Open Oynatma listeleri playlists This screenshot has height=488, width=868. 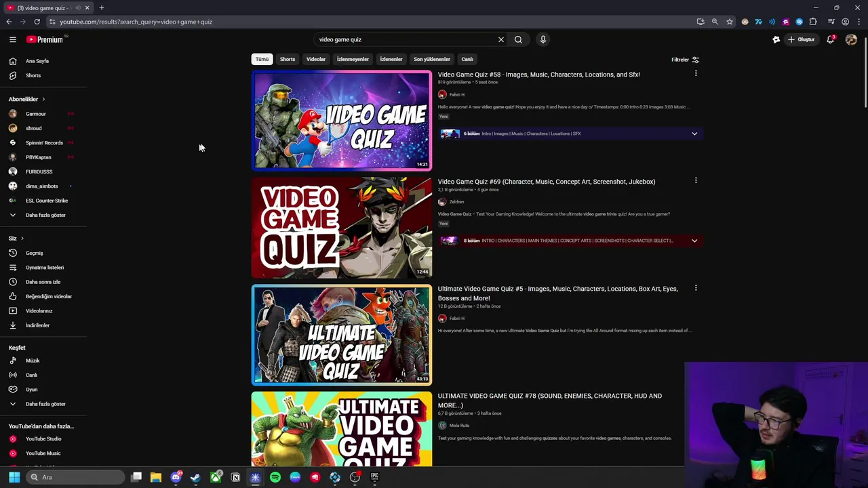(x=43, y=267)
